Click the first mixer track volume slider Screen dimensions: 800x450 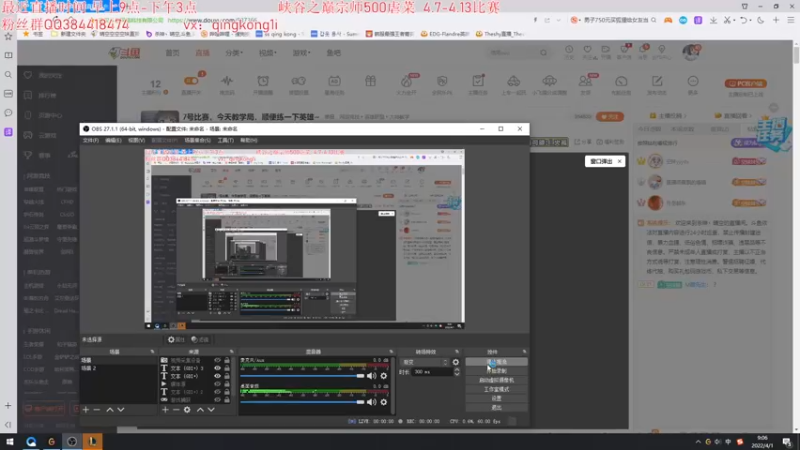(x=302, y=376)
